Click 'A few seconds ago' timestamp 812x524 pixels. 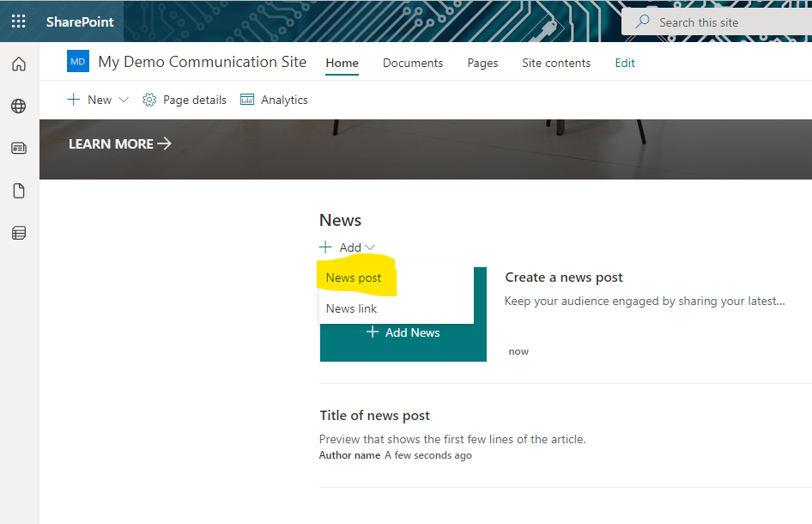428,455
